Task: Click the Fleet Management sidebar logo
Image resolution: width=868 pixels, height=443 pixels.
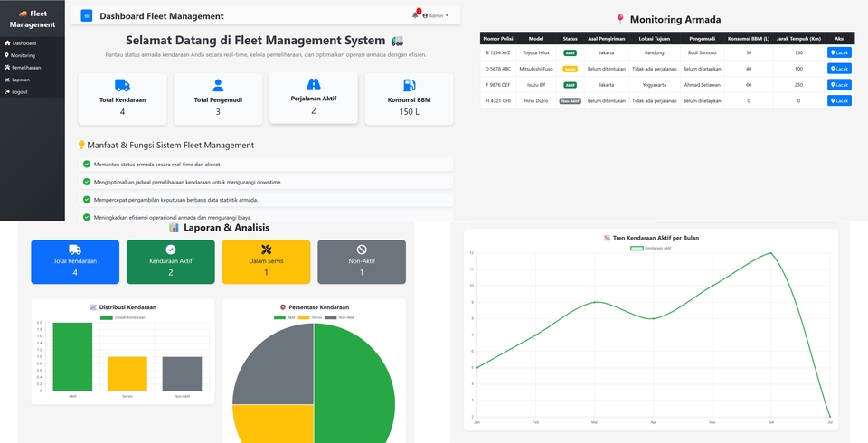Action: (x=33, y=19)
